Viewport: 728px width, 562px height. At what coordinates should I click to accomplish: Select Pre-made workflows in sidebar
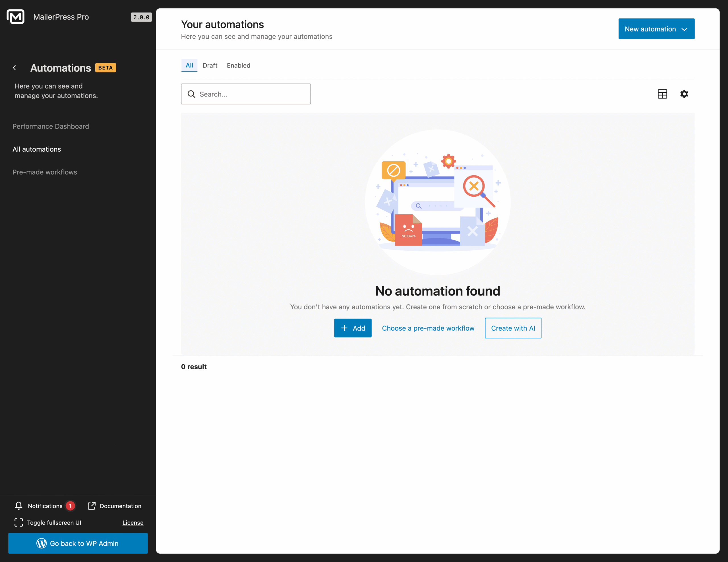click(x=44, y=172)
